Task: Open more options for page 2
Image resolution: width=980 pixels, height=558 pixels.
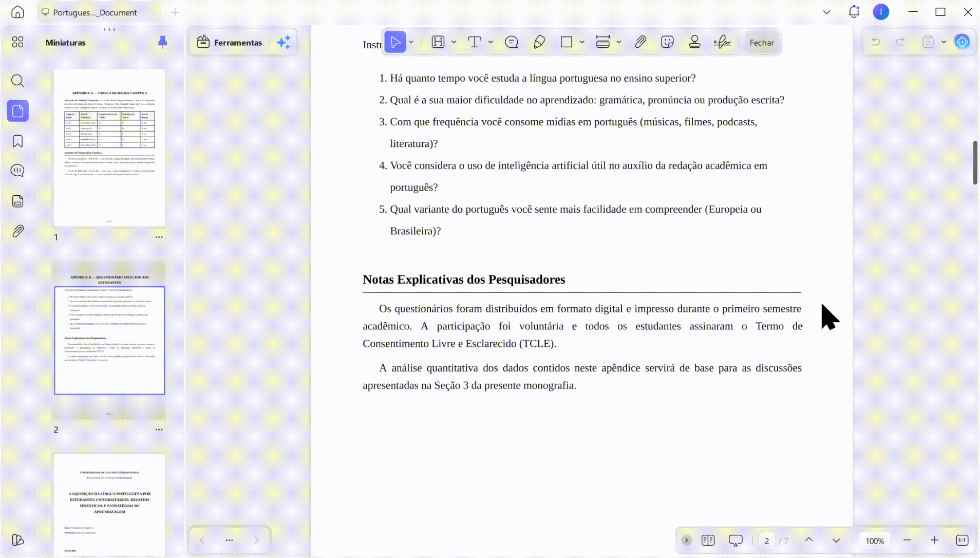Action: pyautogui.click(x=159, y=430)
